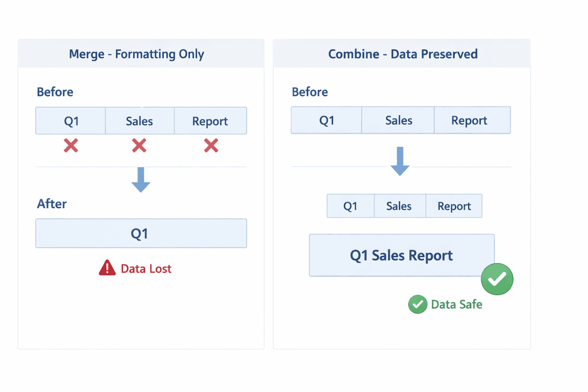The height and width of the screenshot is (392, 588).
Task: Select the Merge - Formatting Only header
Action: 137,54
